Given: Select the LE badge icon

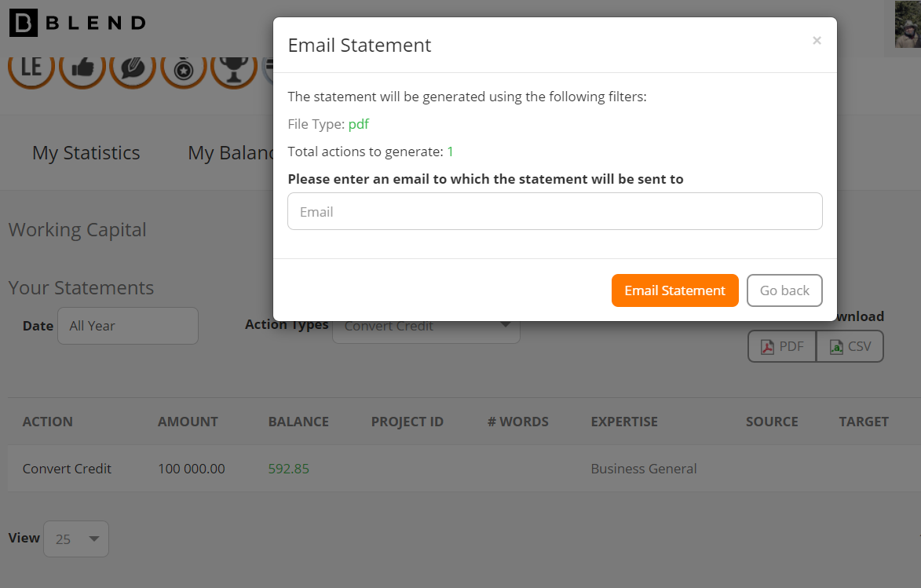Looking at the screenshot, I should [x=31, y=69].
